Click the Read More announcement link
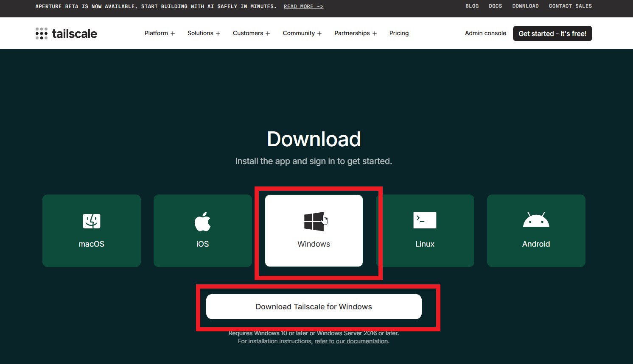The image size is (633, 364). coord(303,6)
